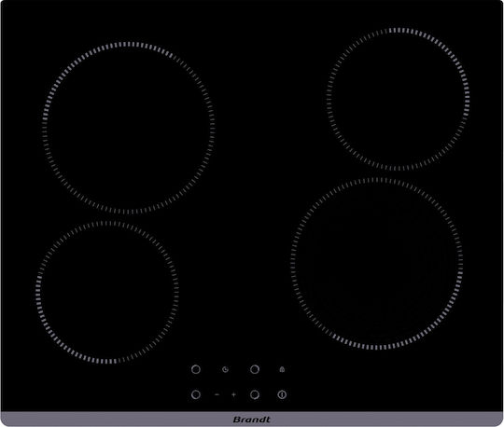Tap the plus key to raise heat

[x=233, y=394]
